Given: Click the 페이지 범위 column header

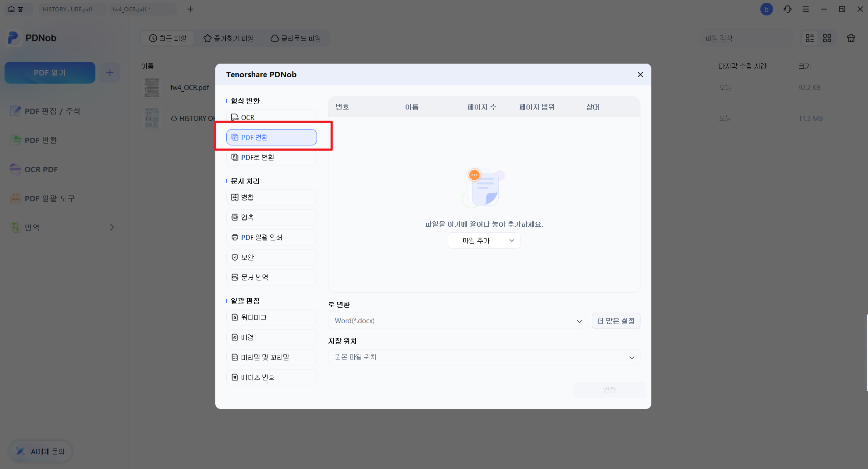Looking at the screenshot, I should (x=537, y=107).
